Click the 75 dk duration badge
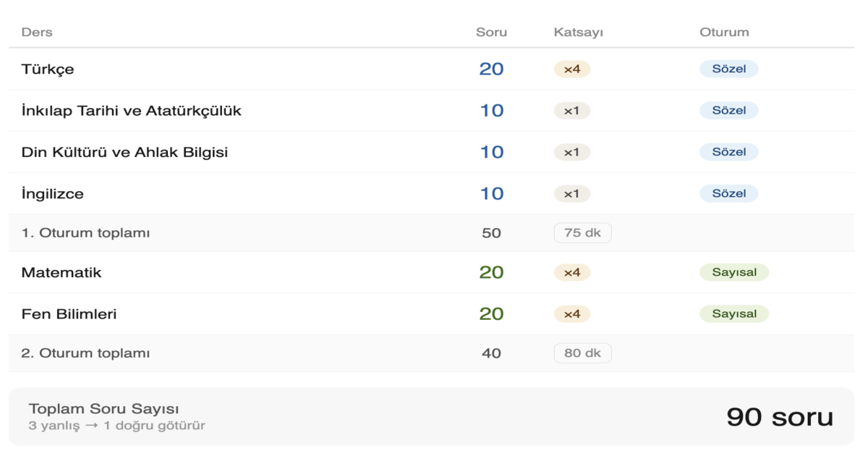 click(x=582, y=233)
